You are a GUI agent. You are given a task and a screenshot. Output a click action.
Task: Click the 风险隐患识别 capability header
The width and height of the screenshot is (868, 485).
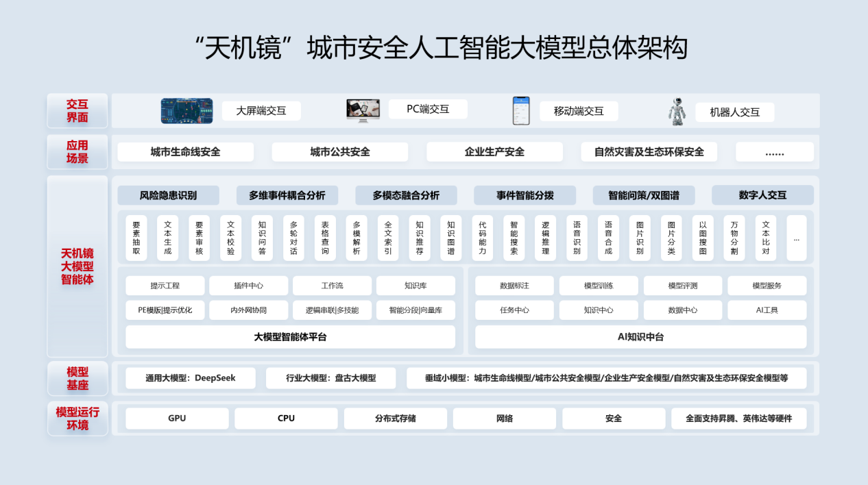(x=168, y=195)
